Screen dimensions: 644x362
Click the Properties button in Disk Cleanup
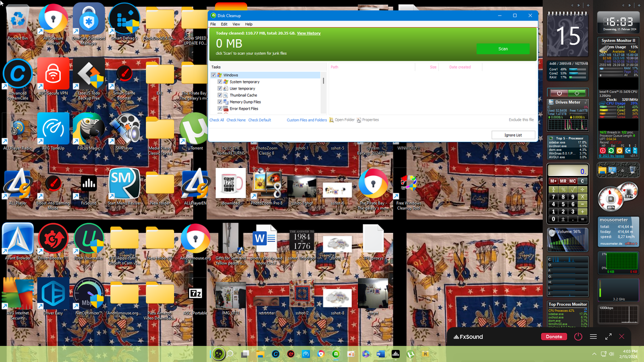[368, 120]
